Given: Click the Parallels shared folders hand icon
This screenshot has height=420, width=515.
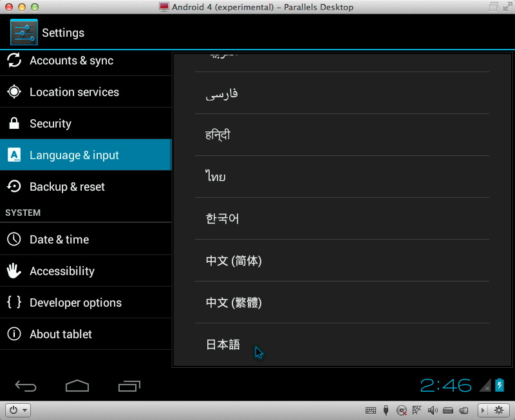Looking at the screenshot, I should click(464, 410).
